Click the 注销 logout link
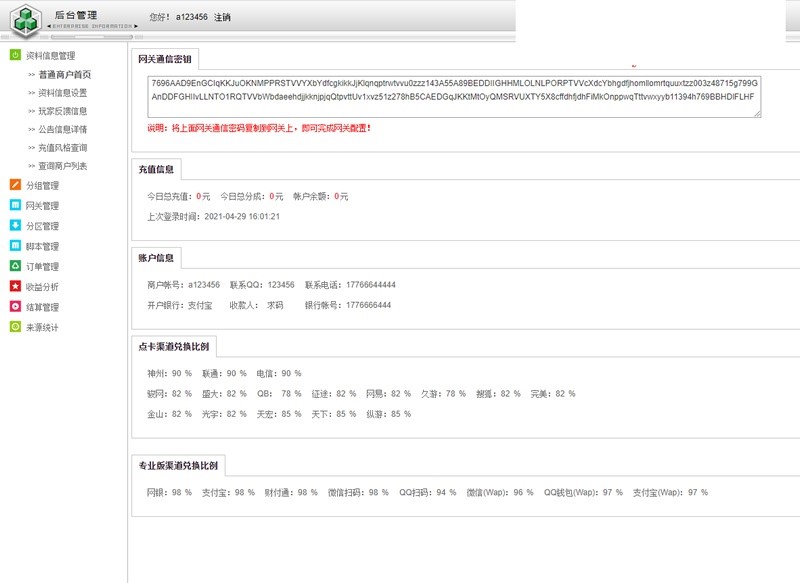The image size is (800, 583). pyautogui.click(x=222, y=17)
